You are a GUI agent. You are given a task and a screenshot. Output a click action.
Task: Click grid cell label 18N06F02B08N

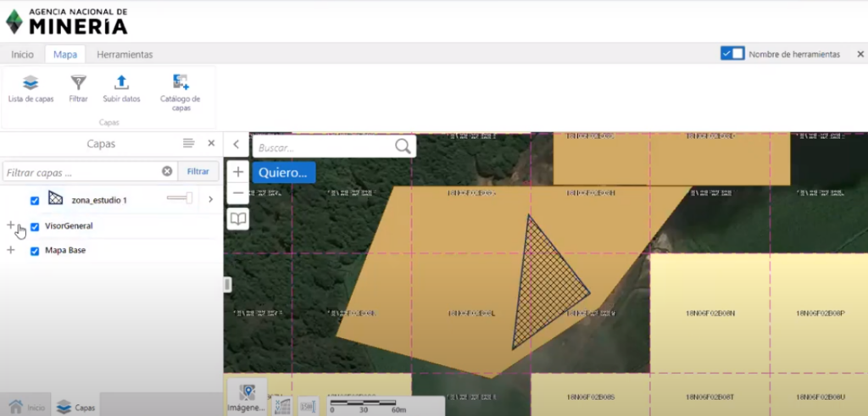[x=710, y=313]
